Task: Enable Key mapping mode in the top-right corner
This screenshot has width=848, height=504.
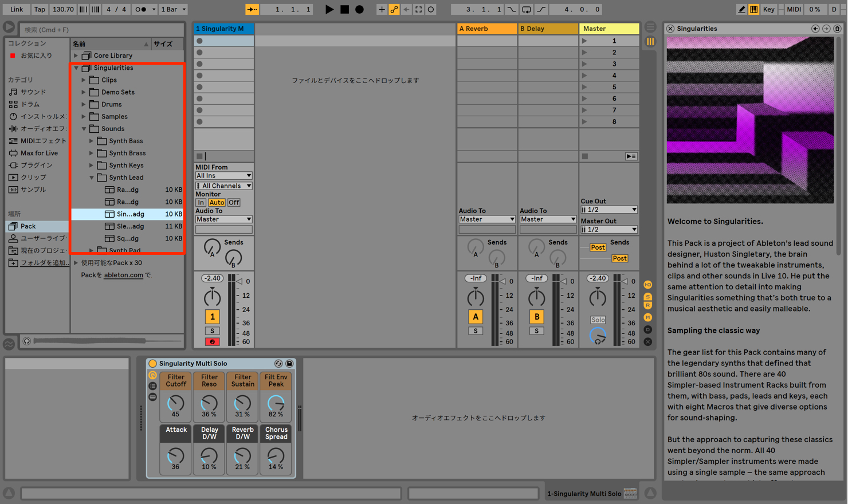Action: coord(768,9)
